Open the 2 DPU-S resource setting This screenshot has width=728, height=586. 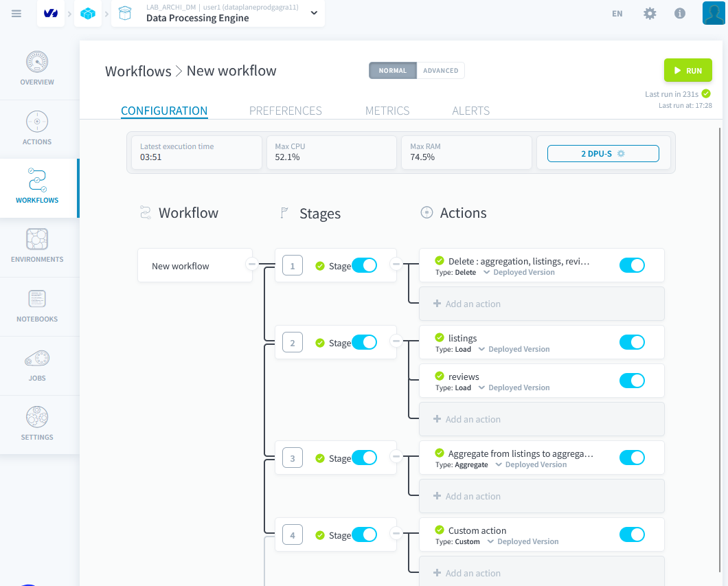[x=603, y=154]
